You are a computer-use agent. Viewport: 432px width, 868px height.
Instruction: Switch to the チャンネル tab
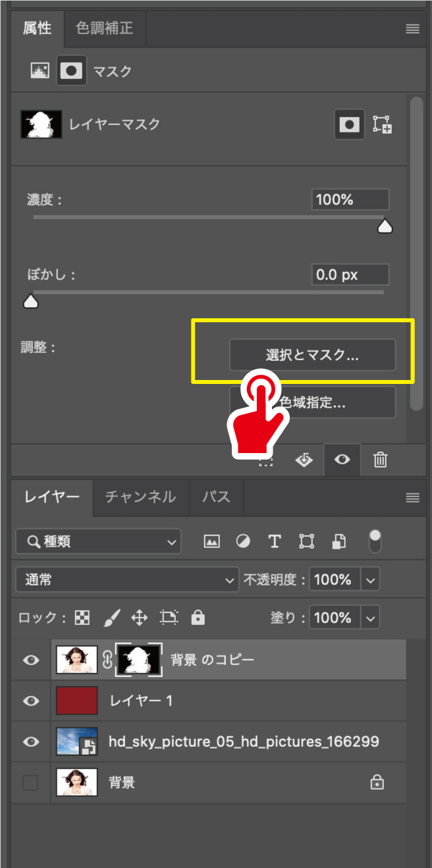coord(140,497)
